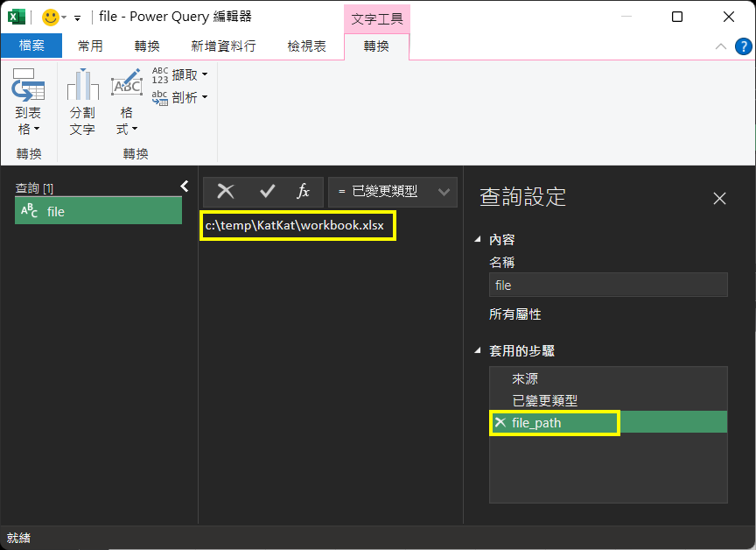Click the fx function icon

(x=304, y=192)
